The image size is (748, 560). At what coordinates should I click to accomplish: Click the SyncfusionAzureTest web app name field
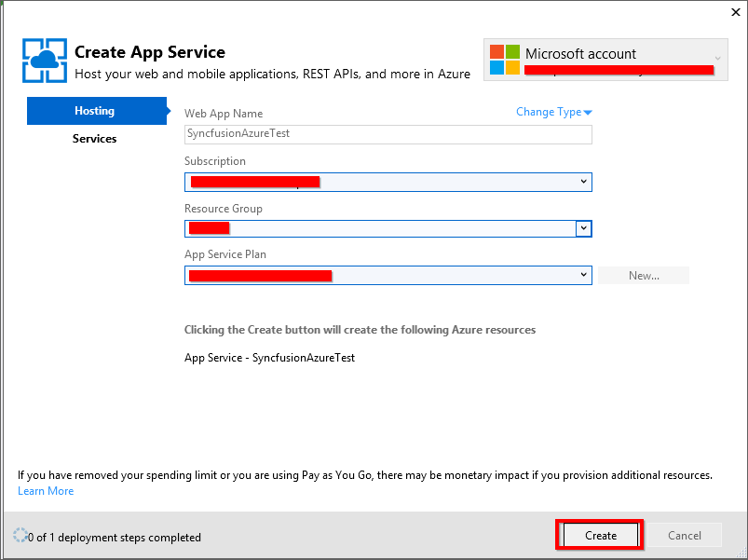coord(388,134)
